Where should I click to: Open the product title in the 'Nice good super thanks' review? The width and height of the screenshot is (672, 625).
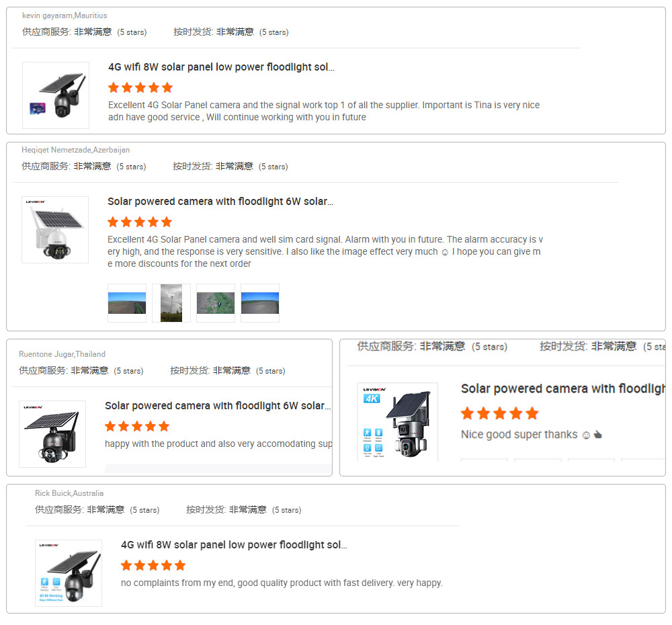click(563, 388)
